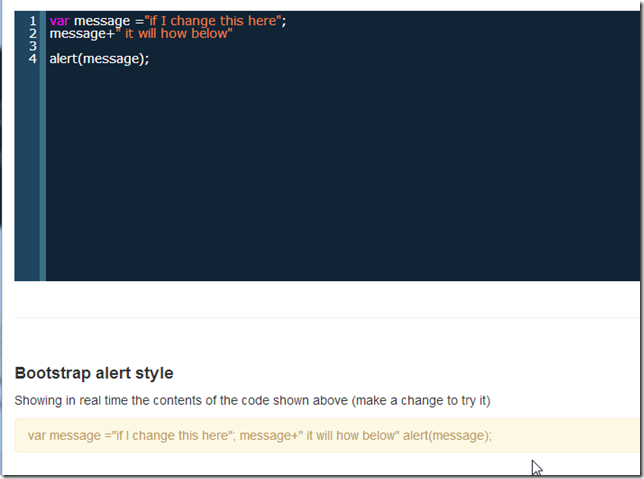The image size is (644, 479).
Task: Click 'message+' at start of line 2
Action: click(82, 34)
